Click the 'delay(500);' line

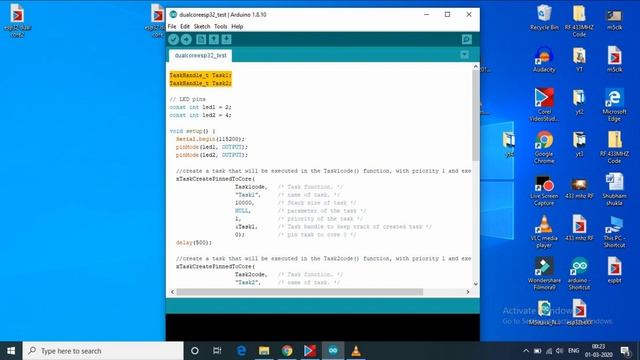194,243
